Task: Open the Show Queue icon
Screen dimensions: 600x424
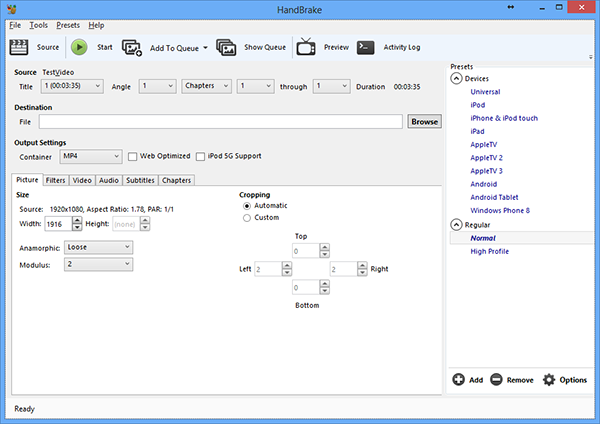Action: tap(226, 47)
